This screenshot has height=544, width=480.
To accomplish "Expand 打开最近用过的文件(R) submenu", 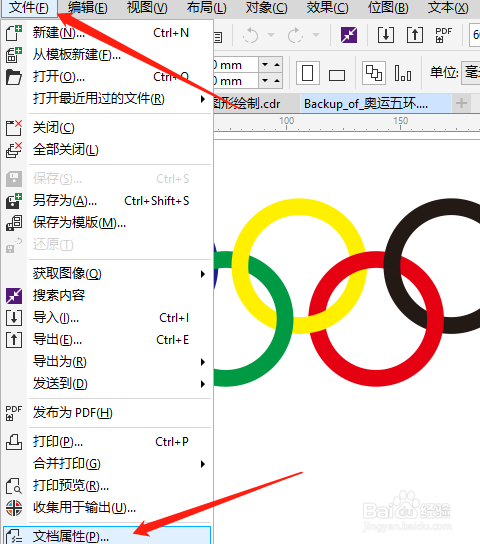I will [x=108, y=99].
